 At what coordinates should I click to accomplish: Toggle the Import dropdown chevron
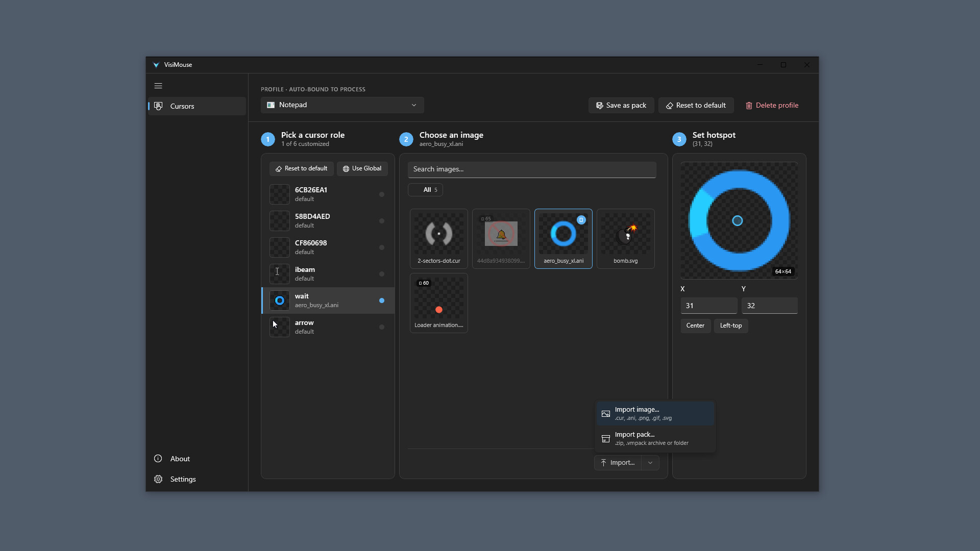pyautogui.click(x=650, y=463)
